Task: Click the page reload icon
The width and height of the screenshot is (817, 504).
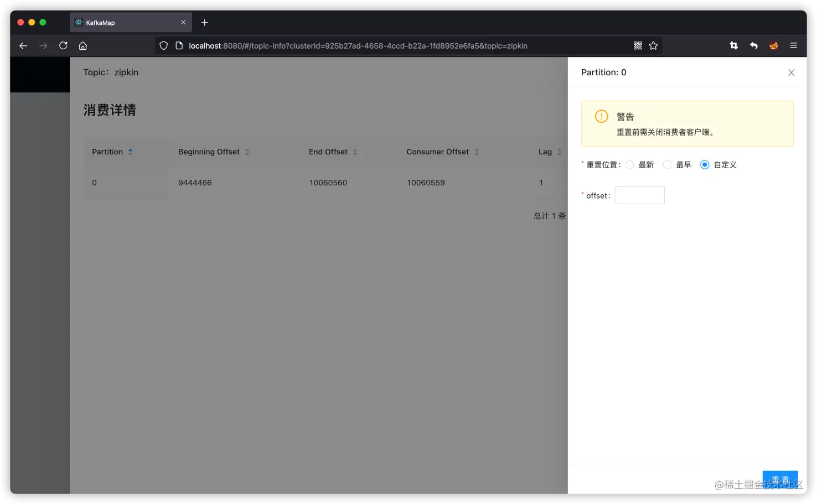Action: pos(63,45)
